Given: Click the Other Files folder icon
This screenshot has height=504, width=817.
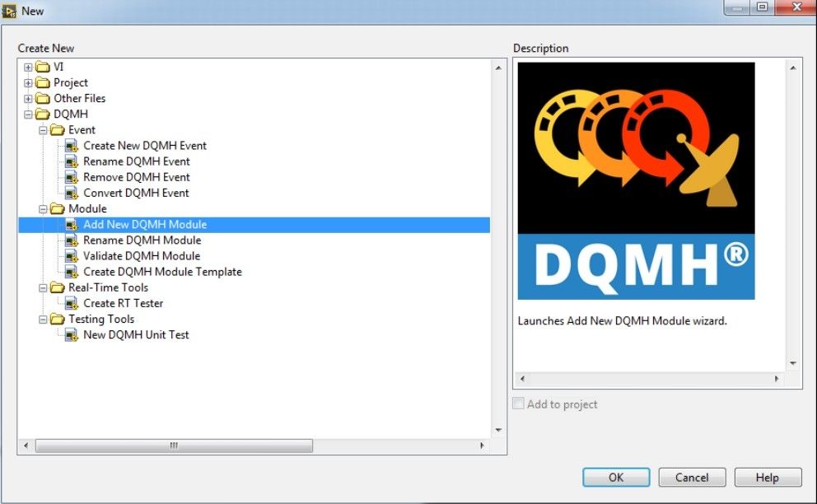Looking at the screenshot, I should pos(43,99).
